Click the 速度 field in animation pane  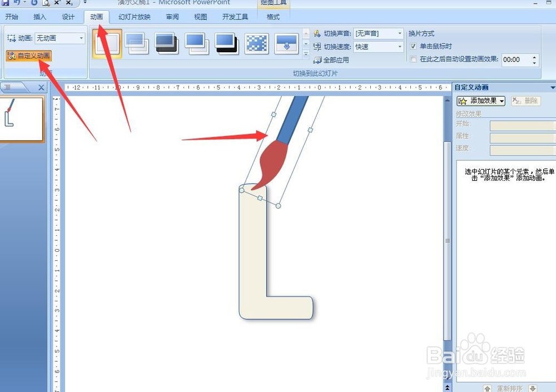click(x=522, y=150)
